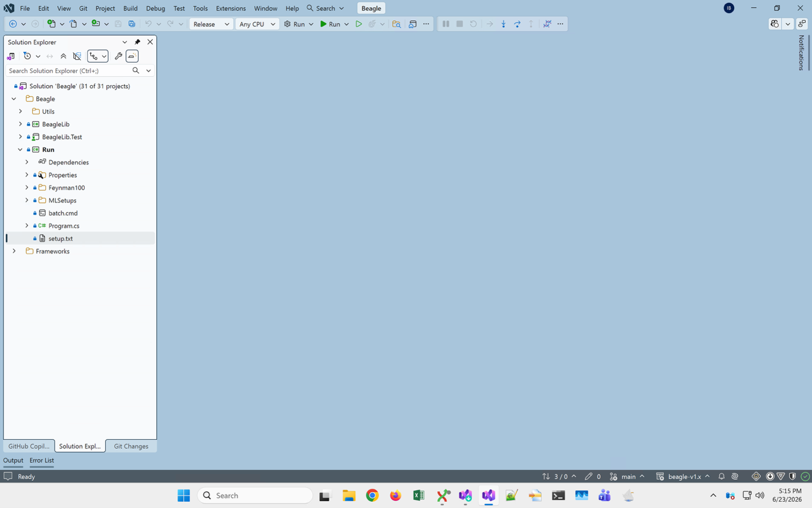The image size is (812, 508).
Task: Close the Solution Explorer panel
Action: coord(150,42)
